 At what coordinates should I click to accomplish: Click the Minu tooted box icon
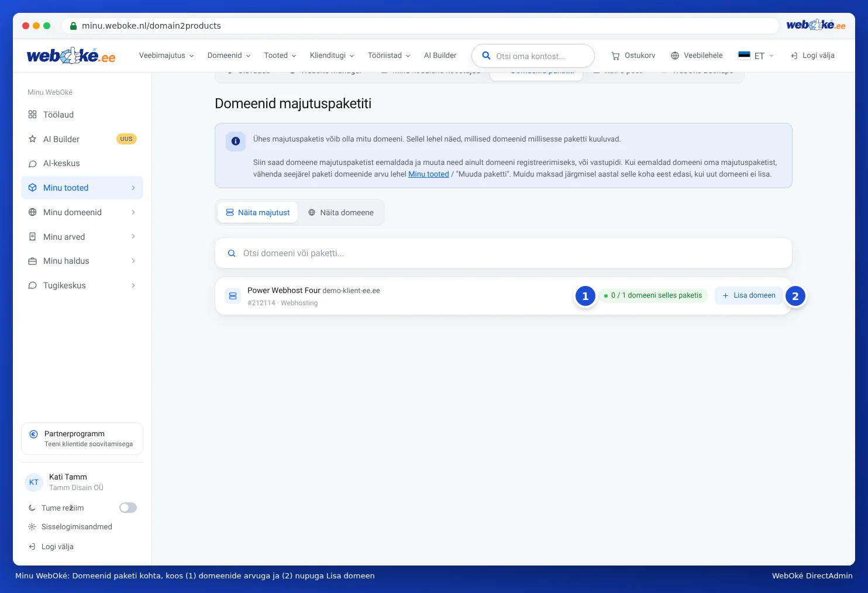[33, 188]
